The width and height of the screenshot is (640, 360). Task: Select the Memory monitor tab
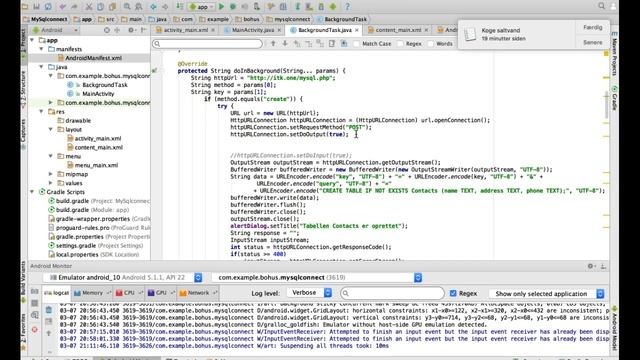pos(92,293)
